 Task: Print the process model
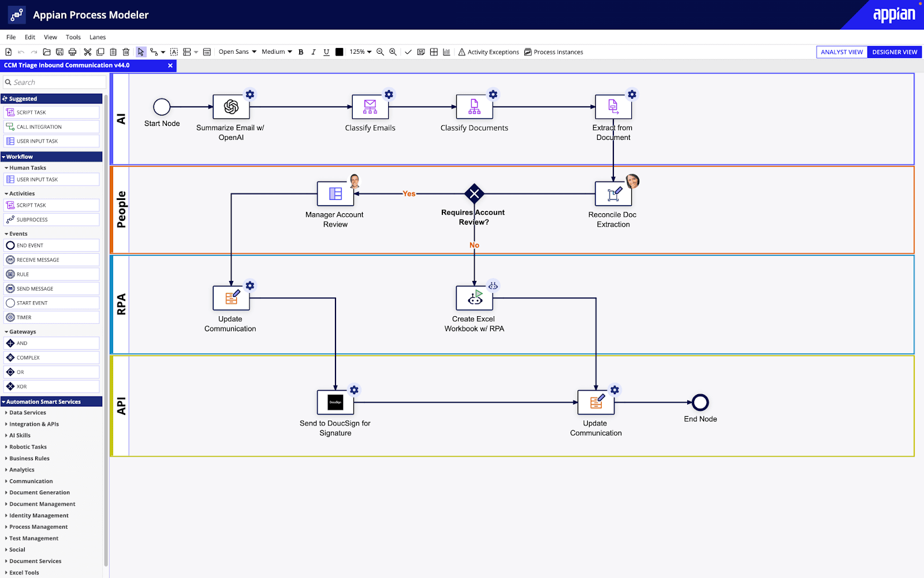click(x=72, y=52)
